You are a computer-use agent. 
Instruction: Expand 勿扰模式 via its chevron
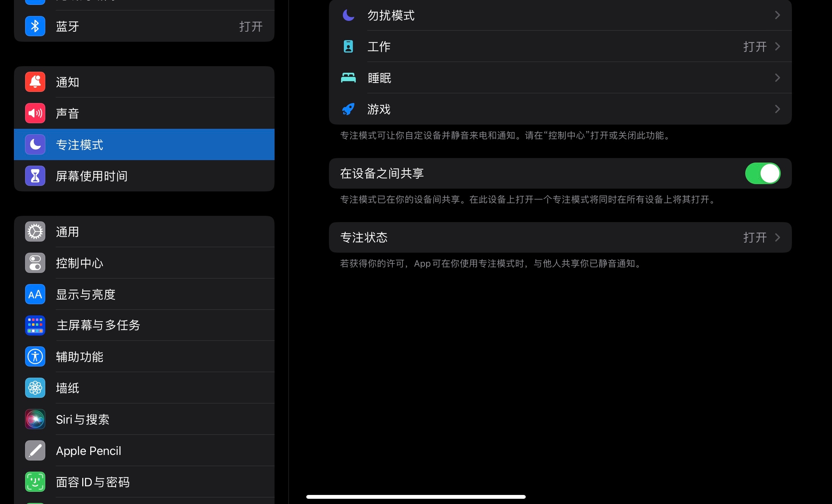[x=777, y=15]
